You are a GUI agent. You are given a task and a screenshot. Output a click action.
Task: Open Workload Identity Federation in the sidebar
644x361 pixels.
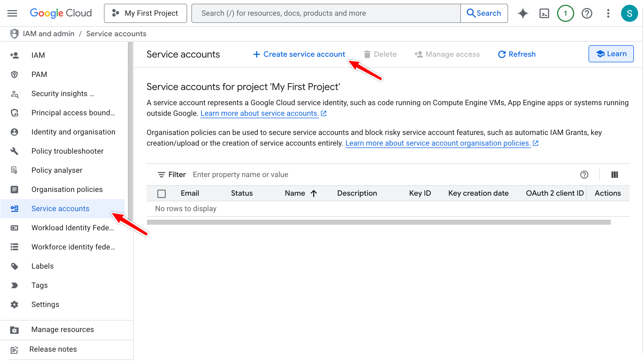pyautogui.click(x=73, y=228)
